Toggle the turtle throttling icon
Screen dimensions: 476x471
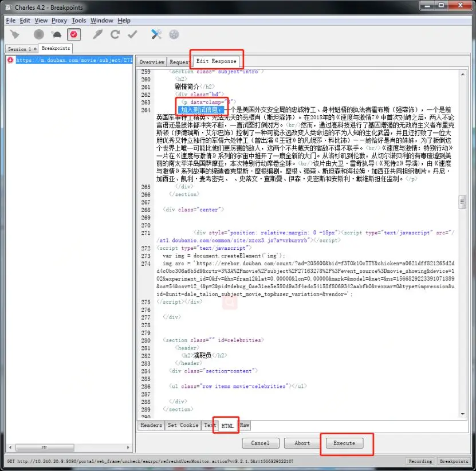tap(57, 34)
